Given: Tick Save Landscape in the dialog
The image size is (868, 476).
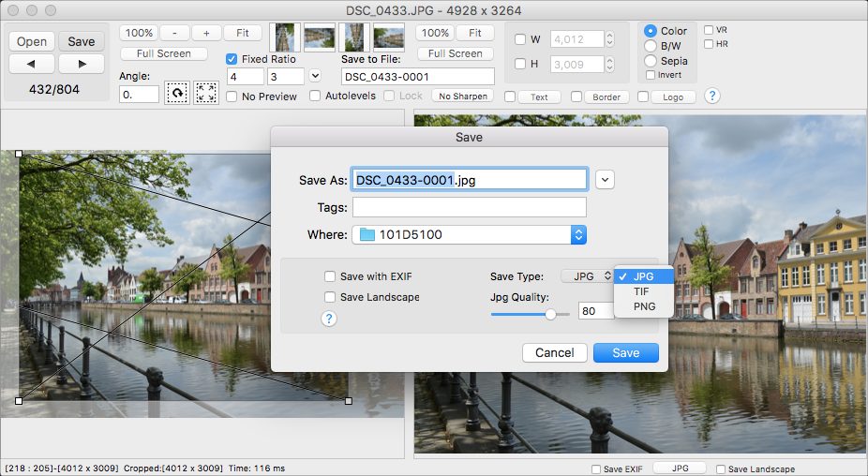Looking at the screenshot, I should [x=330, y=297].
